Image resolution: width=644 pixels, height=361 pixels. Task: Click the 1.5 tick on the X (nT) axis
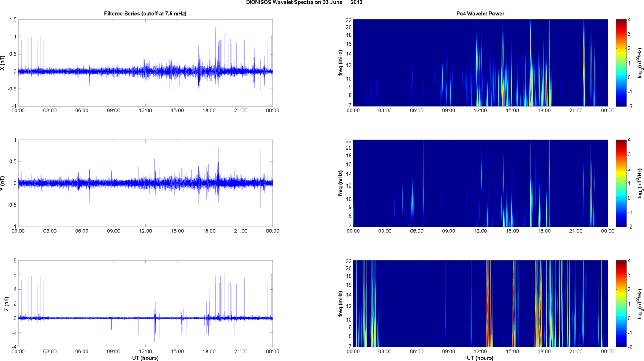pyautogui.click(x=13, y=20)
